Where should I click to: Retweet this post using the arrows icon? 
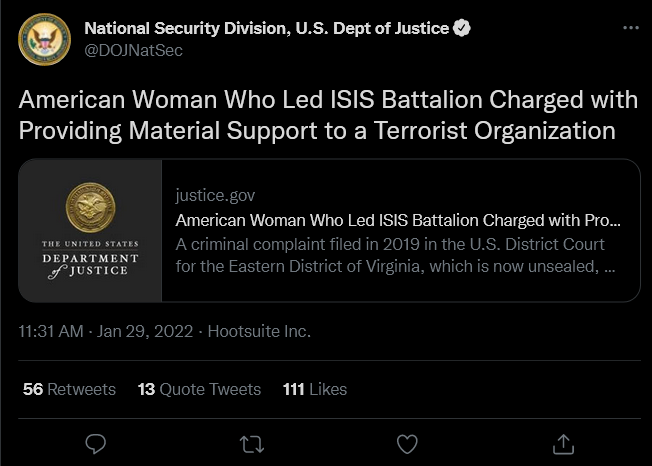pyautogui.click(x=252, y=444)
